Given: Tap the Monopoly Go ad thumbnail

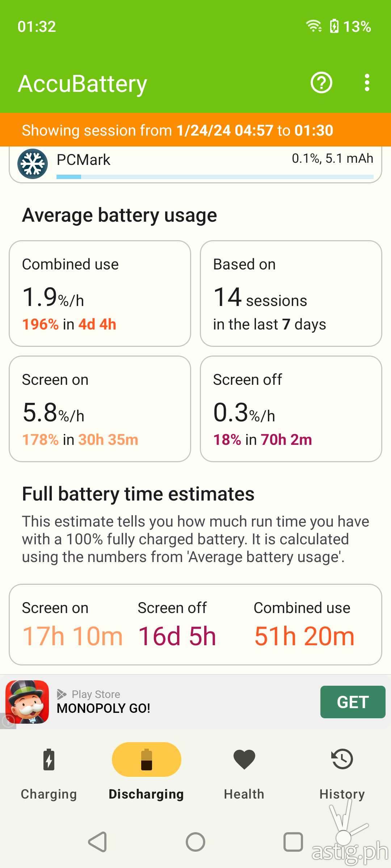Looking at the screenshot, I should (x=27, y=702).
